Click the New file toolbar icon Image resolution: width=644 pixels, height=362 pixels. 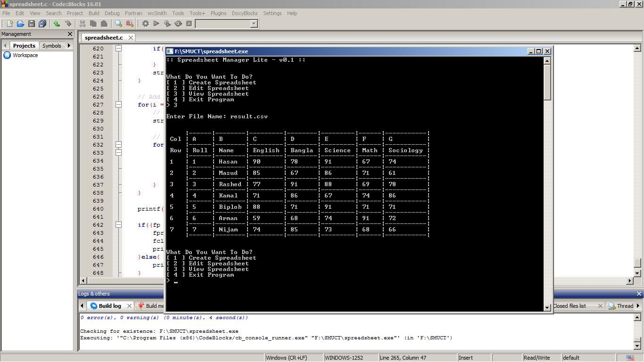9,24
